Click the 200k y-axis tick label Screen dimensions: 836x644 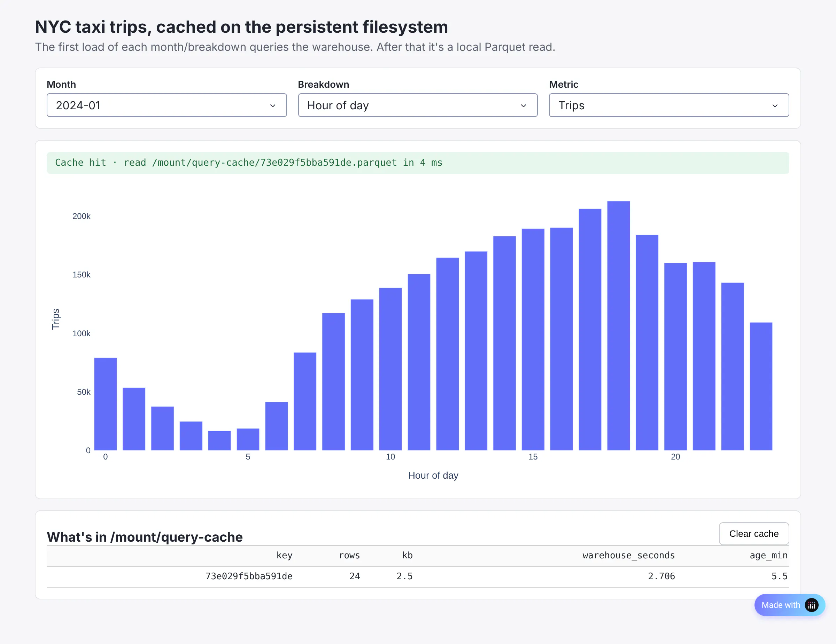[81, 216]
